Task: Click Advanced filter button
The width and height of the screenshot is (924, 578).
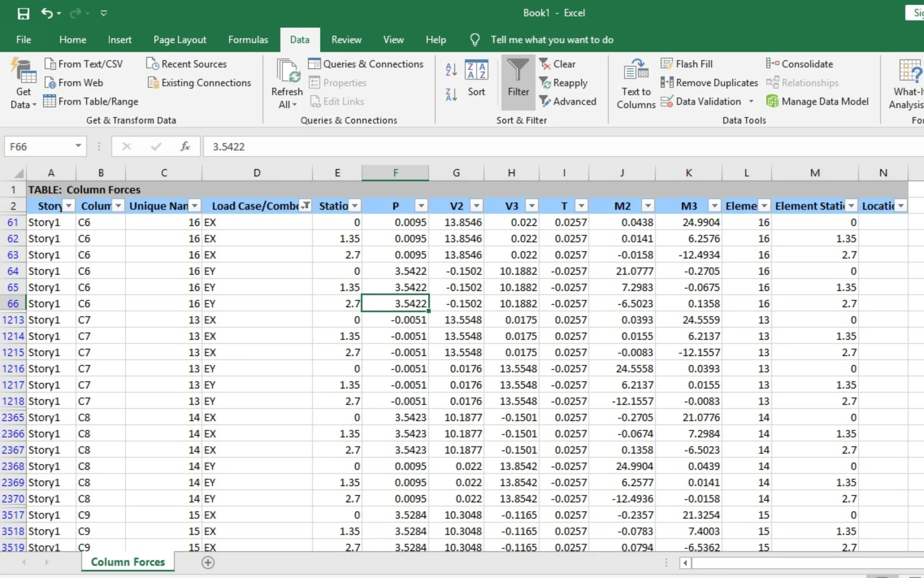Action: (x=567, y=101)
